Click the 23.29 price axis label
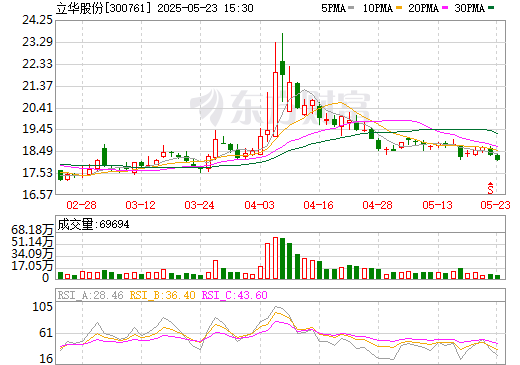This screenshot has height=365, width=520. [37, 42]
